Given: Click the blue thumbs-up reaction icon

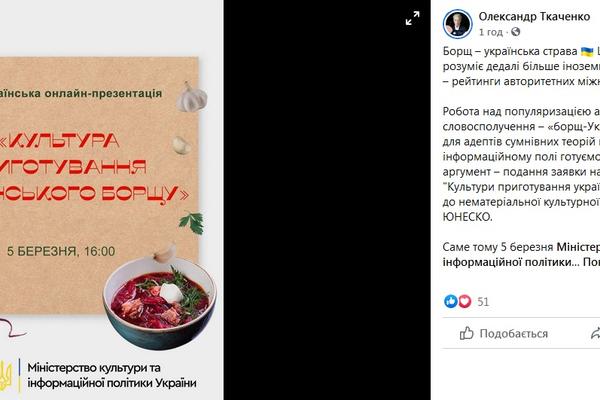Looking at the screenshot, I should (x=451, y=301).
